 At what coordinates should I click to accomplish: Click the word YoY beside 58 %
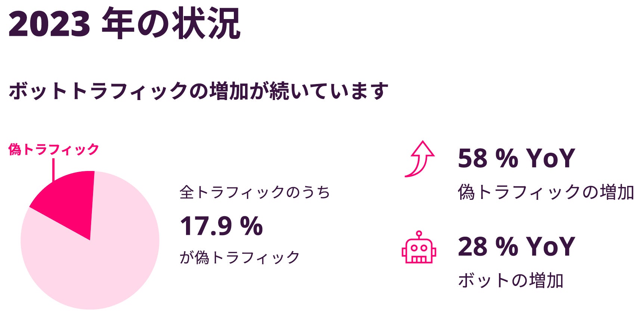point(551,158)
